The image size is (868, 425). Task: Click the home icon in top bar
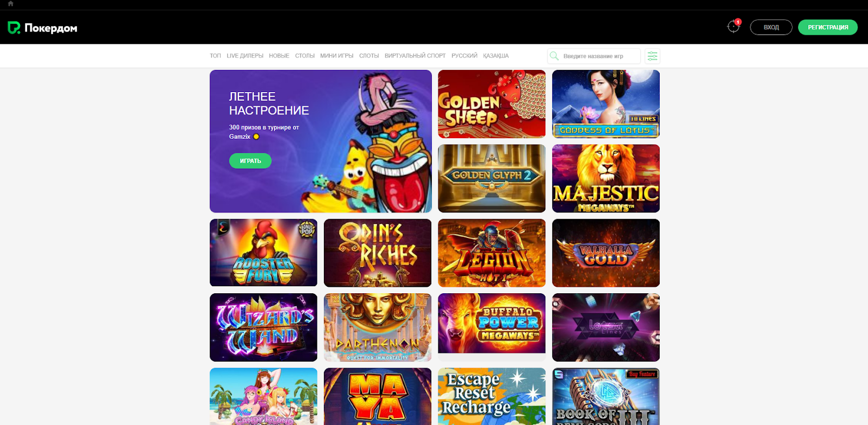tap(10, 4)
